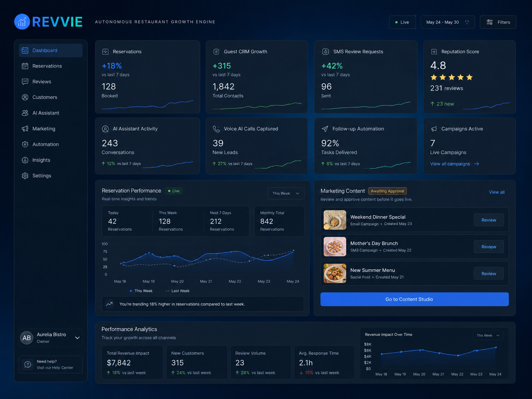
Task: Click the Live badge on Reservation Performance
Action: point(174,191)
